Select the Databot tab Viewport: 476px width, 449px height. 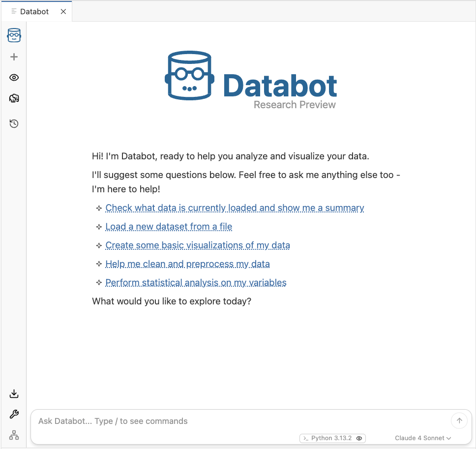click(34, 11)
